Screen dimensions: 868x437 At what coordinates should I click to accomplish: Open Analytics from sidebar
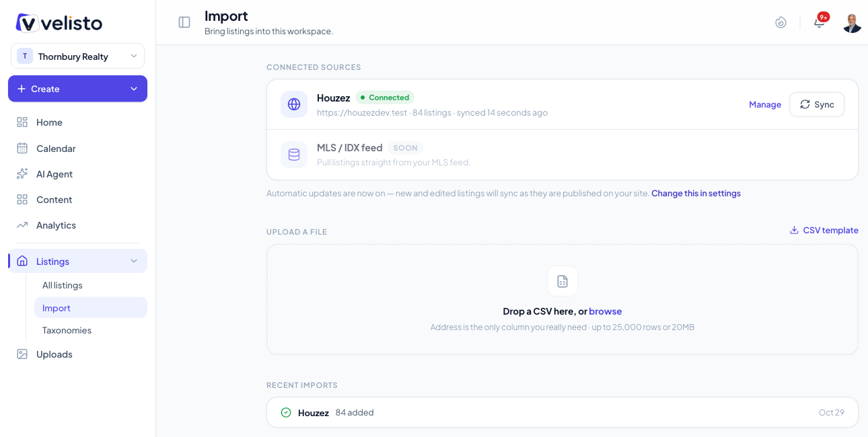click(x=77, y=225)
